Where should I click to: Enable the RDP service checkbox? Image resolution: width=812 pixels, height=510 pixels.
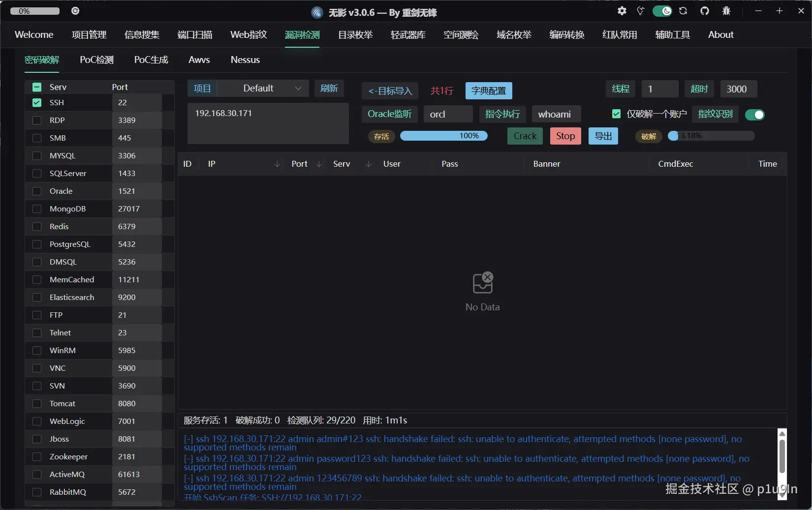click(x=37, y=120)
